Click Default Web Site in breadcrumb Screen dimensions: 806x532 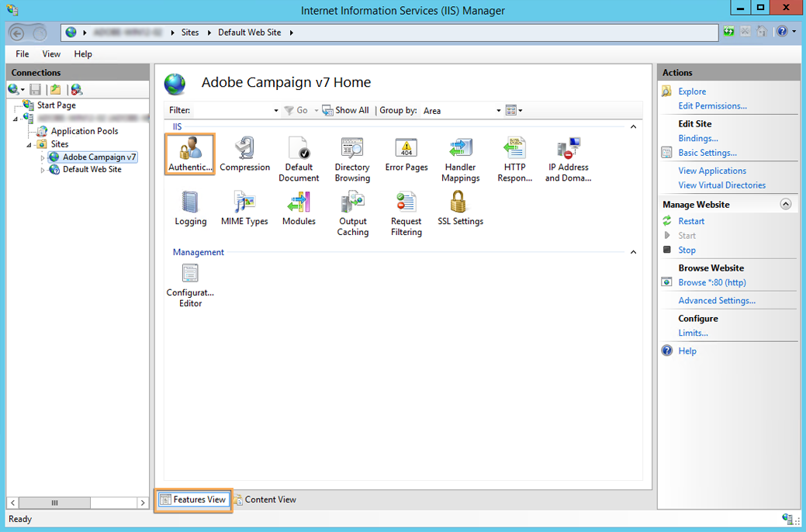249,33
